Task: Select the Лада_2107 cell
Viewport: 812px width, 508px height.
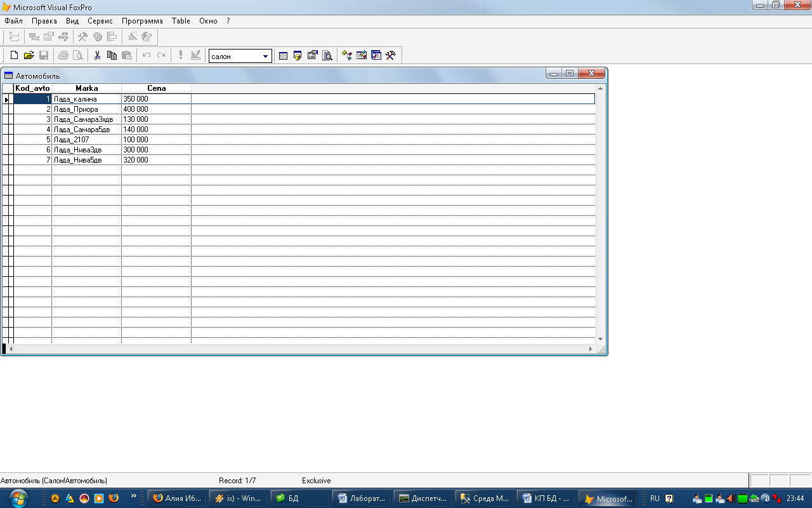Action: 86,140
